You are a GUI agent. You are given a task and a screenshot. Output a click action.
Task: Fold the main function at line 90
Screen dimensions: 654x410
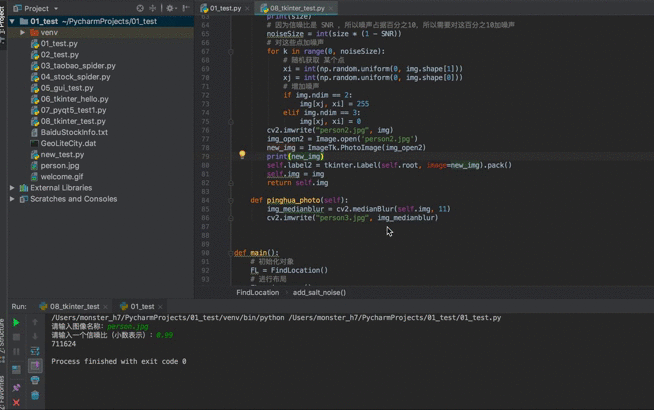[230, 253]
